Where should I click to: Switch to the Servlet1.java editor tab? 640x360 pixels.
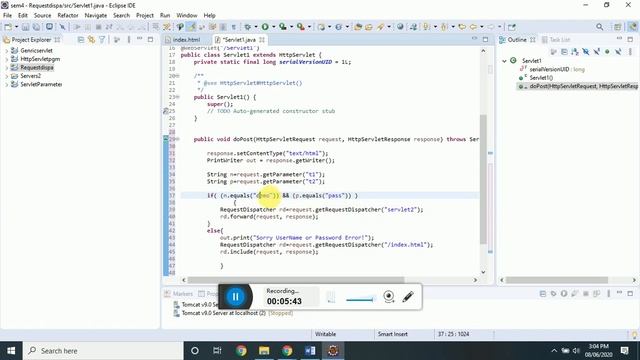pyautogui.click(x=240, y=40)
